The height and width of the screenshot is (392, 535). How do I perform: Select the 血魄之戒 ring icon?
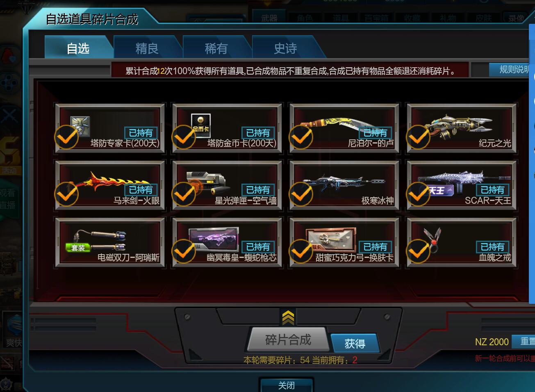coord(433,238)
